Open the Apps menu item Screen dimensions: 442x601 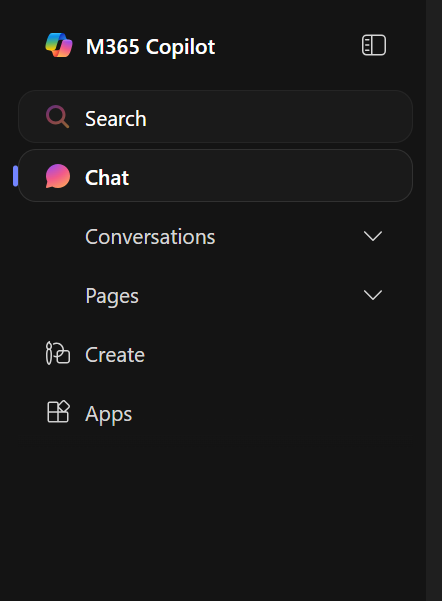point(108,414)
